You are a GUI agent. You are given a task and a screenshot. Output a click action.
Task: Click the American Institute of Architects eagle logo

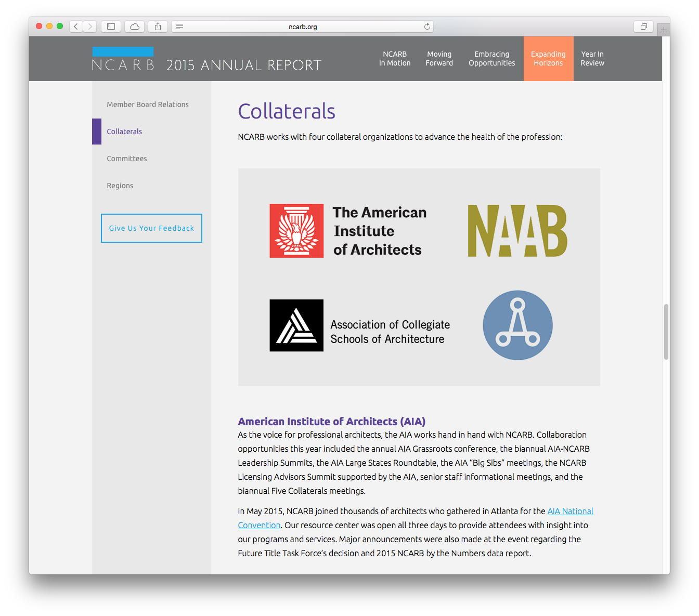296,231
